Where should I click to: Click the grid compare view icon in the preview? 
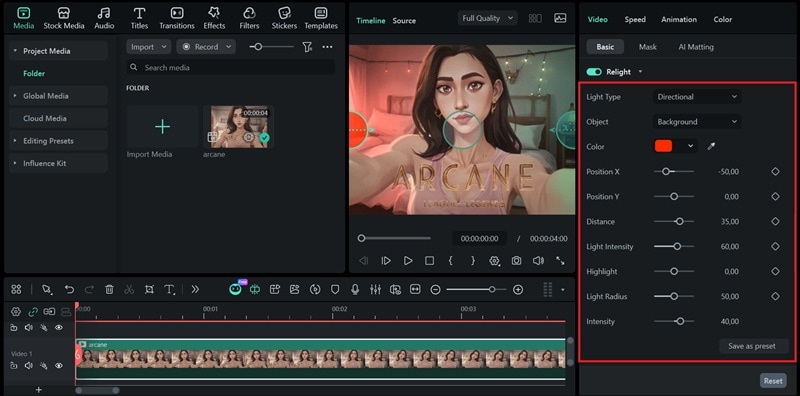pos(535,18)
